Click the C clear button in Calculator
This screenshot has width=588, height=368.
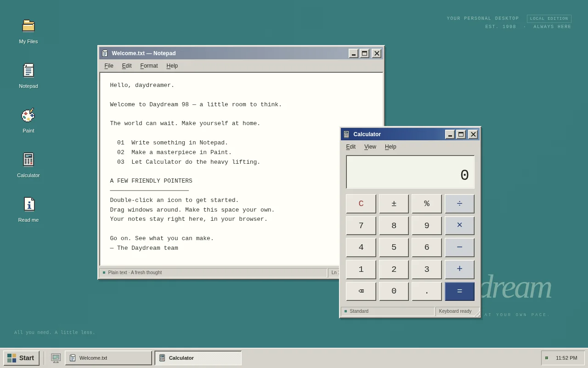(361, 204)
